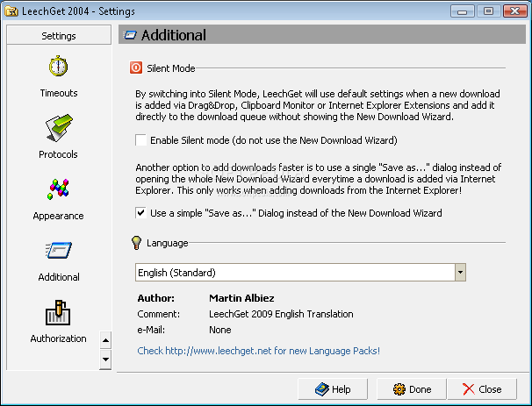Maximize the Settings window
The height and width of the screenshot is (406, 532).
(488, 11)
